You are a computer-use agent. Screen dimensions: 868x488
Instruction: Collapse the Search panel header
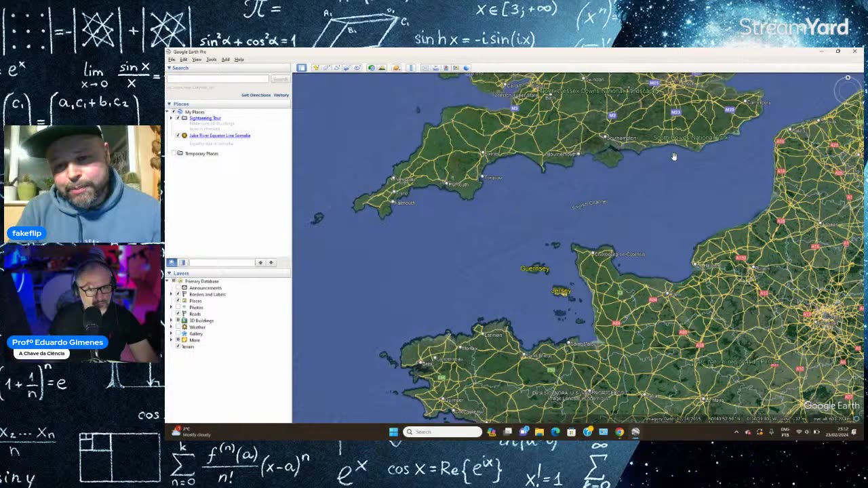coord(170,68)
